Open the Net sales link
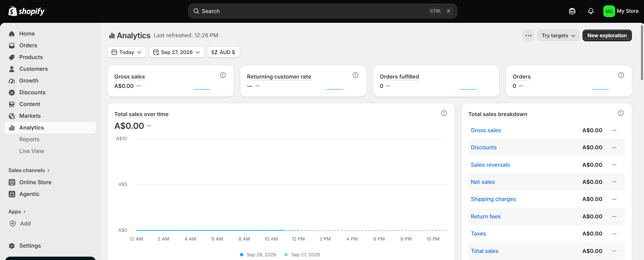The height and width of the screenshot is (260, 644). click(483, 182)
